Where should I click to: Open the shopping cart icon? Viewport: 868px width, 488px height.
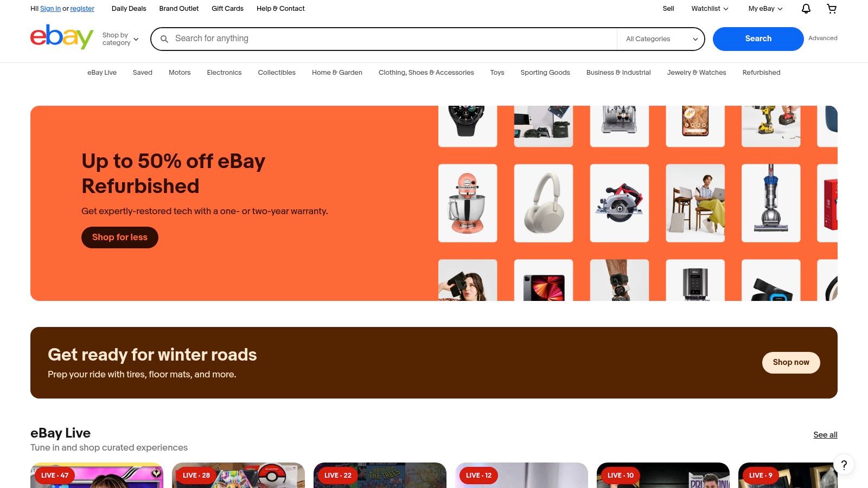coord(832,9)
